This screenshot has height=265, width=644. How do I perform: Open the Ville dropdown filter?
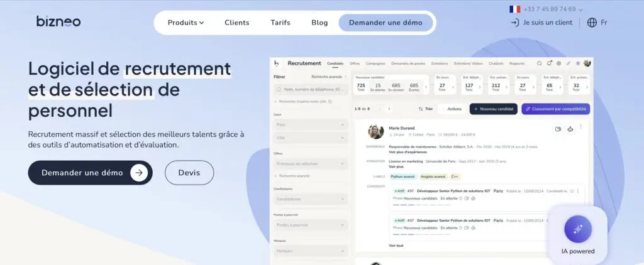tap(311, 138)
